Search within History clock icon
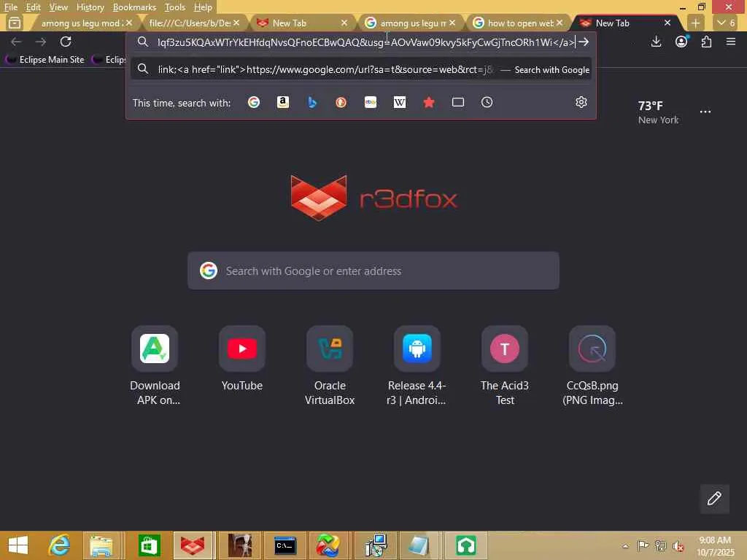This screenshot has height=560, width=747. tap(487, 102)
